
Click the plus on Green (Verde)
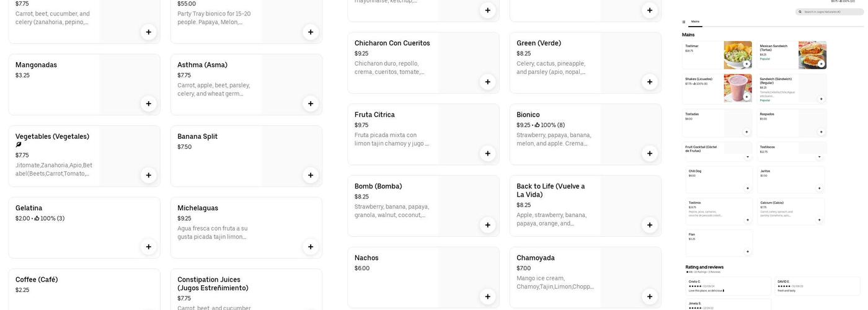pos(650,82)
